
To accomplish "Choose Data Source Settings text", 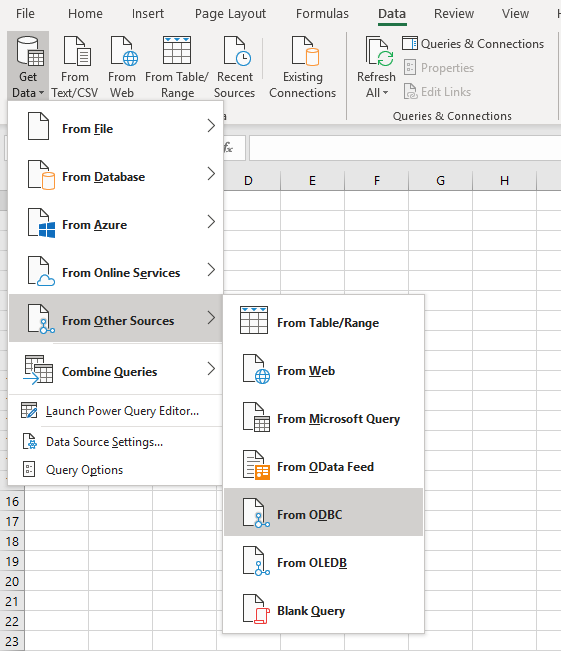I will pos(104,442).
